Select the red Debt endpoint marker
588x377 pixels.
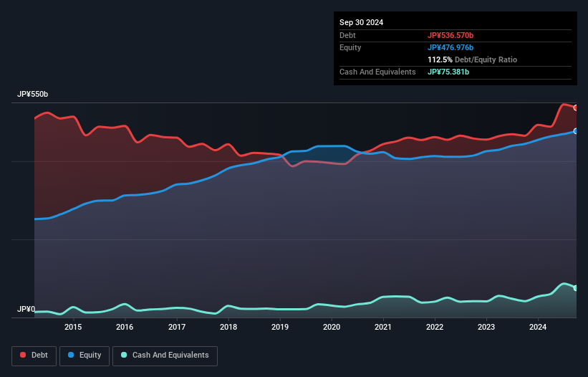[x=576, y=108]
